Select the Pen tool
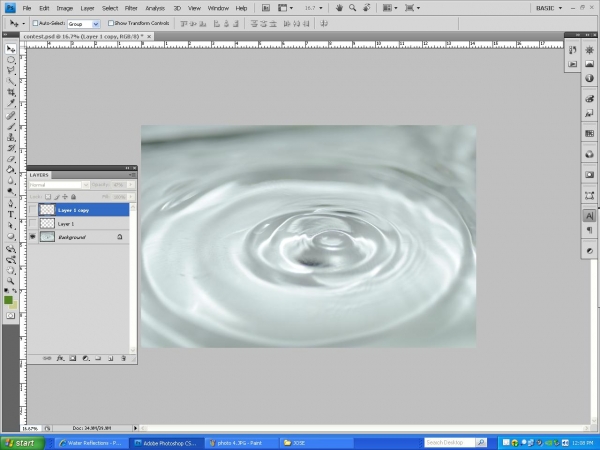The height and width of the screenshot is (450, 600). tap(11, 204)
